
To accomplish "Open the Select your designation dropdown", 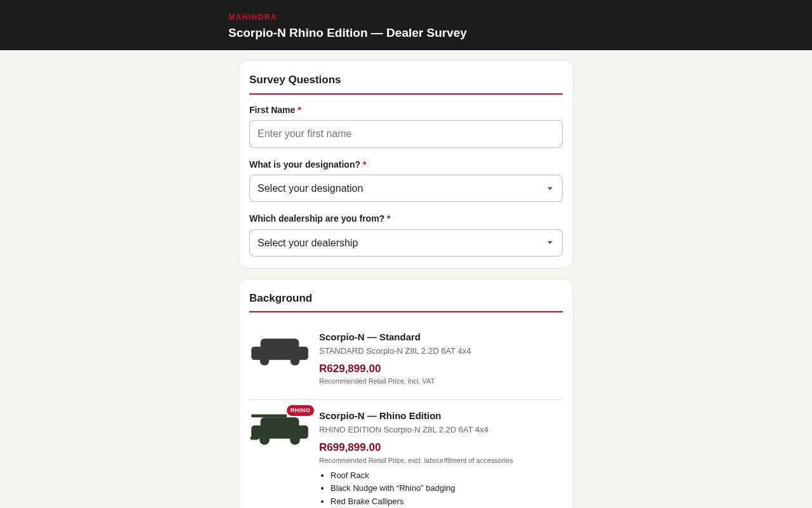I will click(x=406, y=189).
